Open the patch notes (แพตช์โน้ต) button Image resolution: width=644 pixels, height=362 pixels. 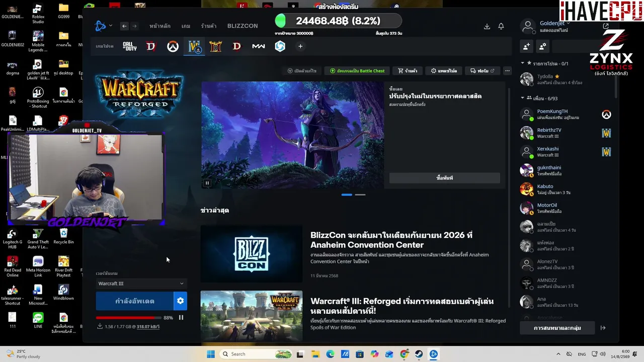(x=444, y=71)
